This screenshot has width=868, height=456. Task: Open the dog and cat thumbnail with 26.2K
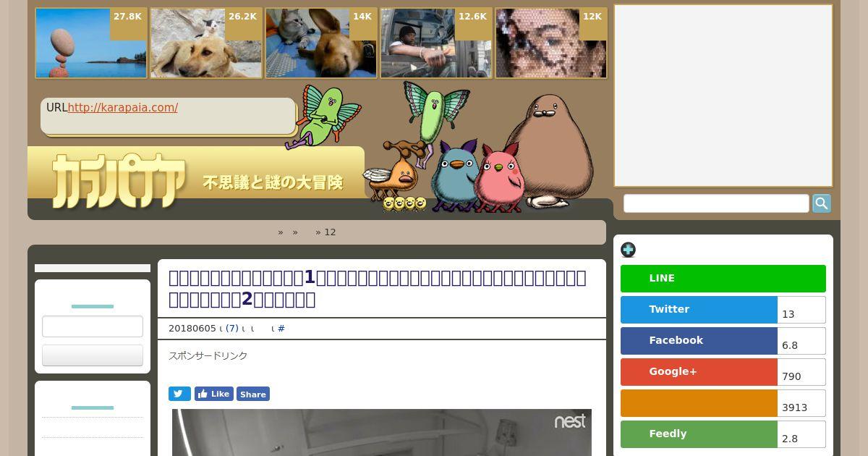tap(206, 43)
